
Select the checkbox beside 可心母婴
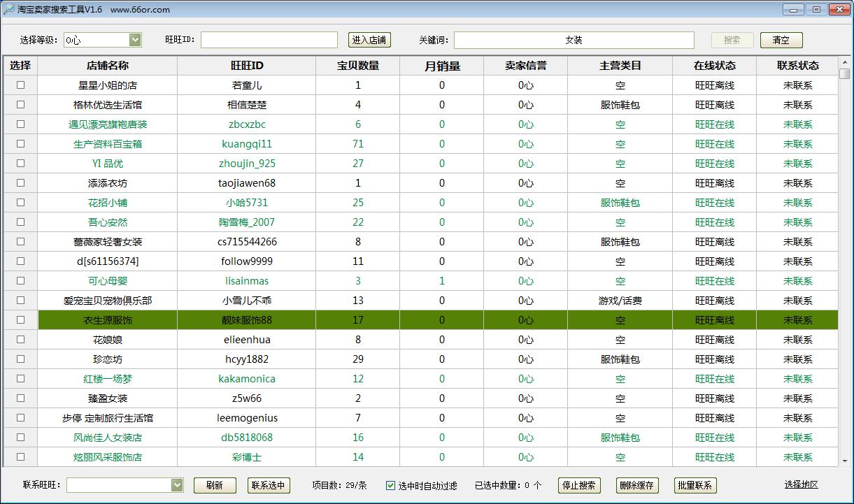20,280
